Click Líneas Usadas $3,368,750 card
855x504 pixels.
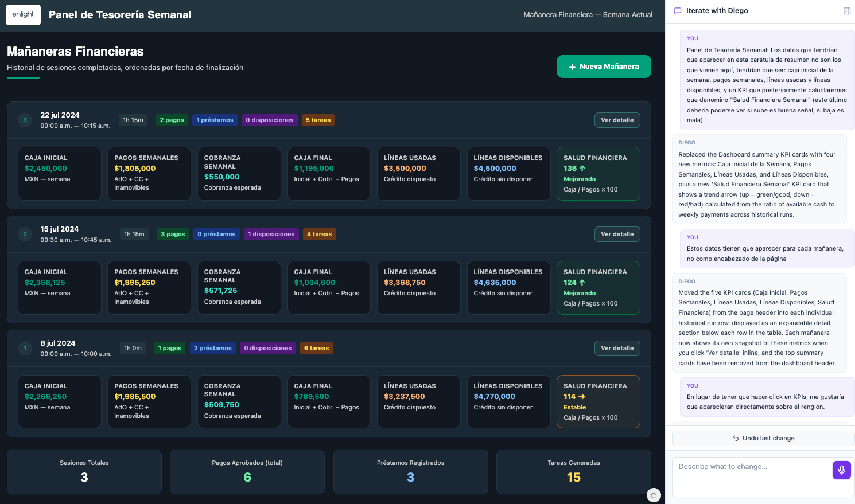click(418, 288)
